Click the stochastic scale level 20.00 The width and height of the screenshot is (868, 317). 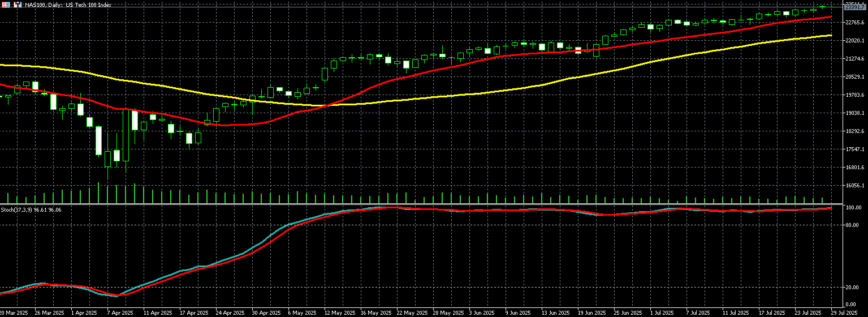pos(852,287)
